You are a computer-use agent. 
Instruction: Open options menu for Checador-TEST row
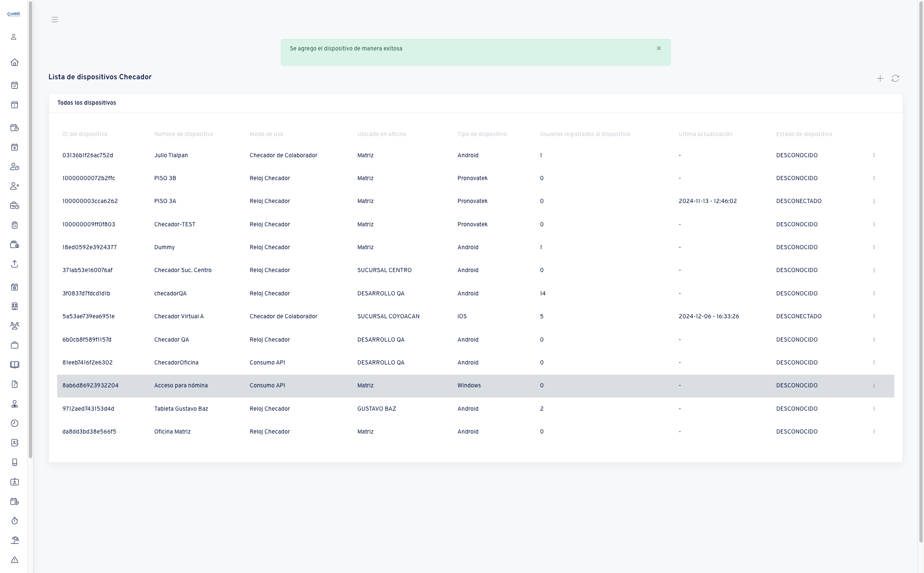(874, 224)
